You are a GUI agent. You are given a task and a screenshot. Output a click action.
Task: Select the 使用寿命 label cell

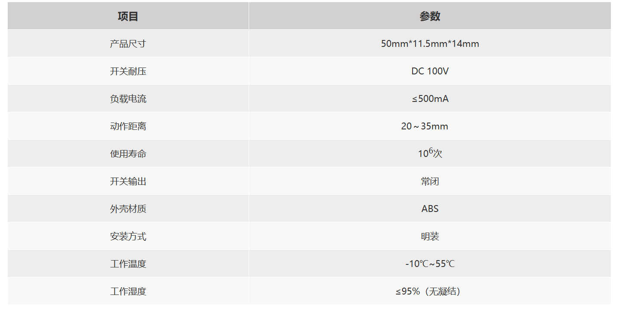[128, 153]
